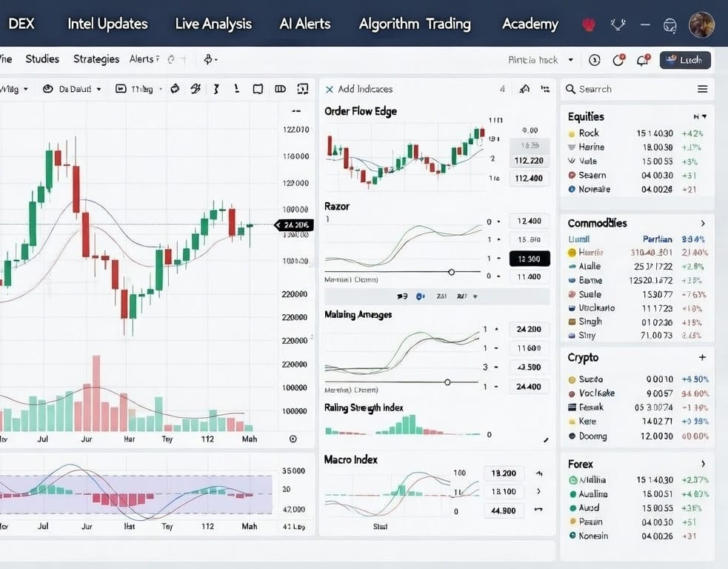Click the Macro Index swap arrows icon
Image resolution: width=728 pixels, height=569 pixels.
point(538,510)
